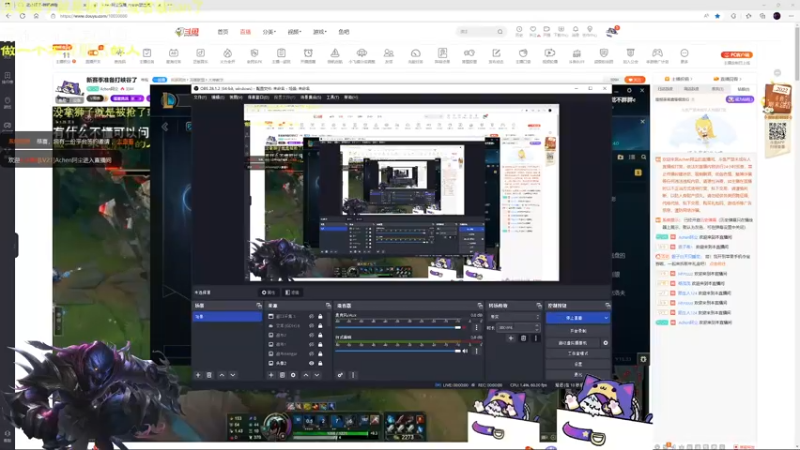Image resolution: width=800 pixels, height=450 pixels.
Task: Pop out the OBS Audio Mixer dock
Action: (x=480, y=306)
